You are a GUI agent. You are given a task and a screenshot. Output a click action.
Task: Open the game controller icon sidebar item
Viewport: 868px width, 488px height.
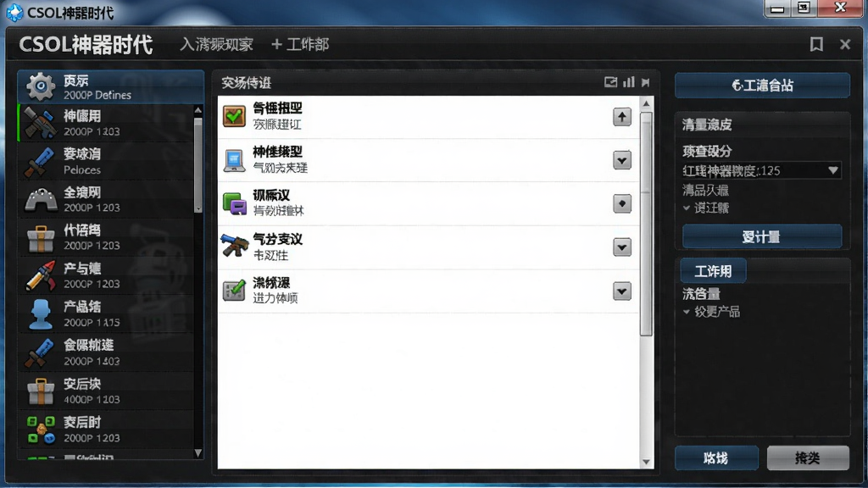(108, 199)
